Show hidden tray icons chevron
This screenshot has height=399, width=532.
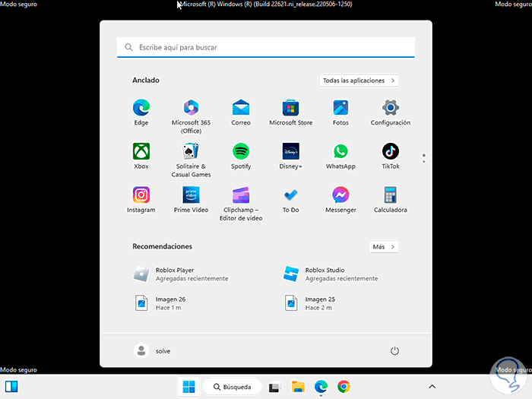pos(432,386)
